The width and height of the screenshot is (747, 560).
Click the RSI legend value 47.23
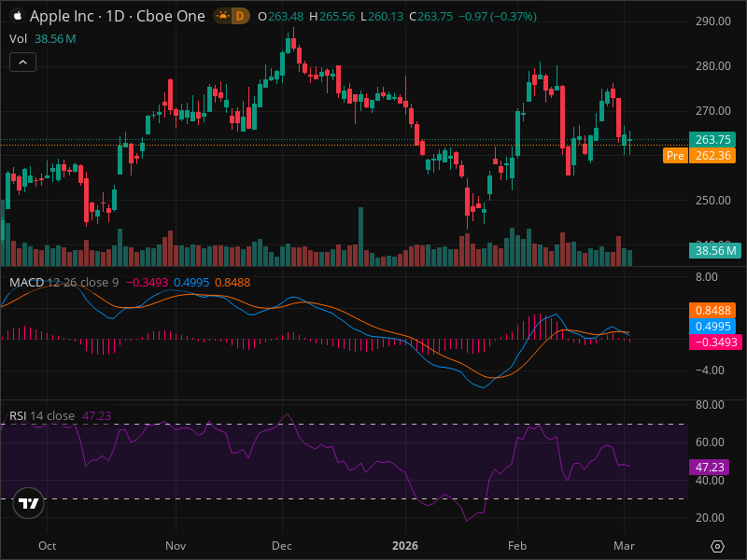(x=97, y=415)
